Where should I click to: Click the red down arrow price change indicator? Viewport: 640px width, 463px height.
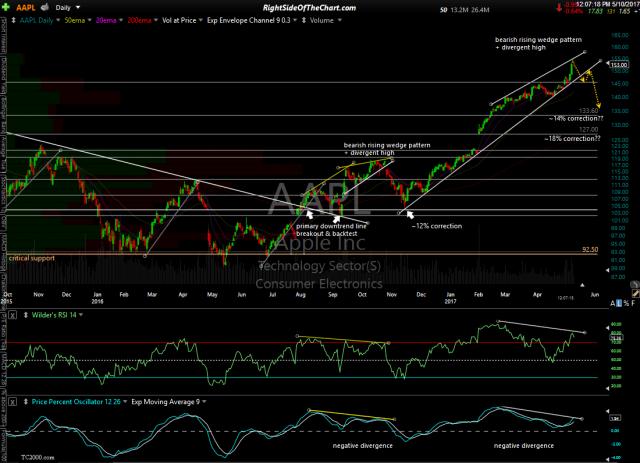(x=559, y=8)
